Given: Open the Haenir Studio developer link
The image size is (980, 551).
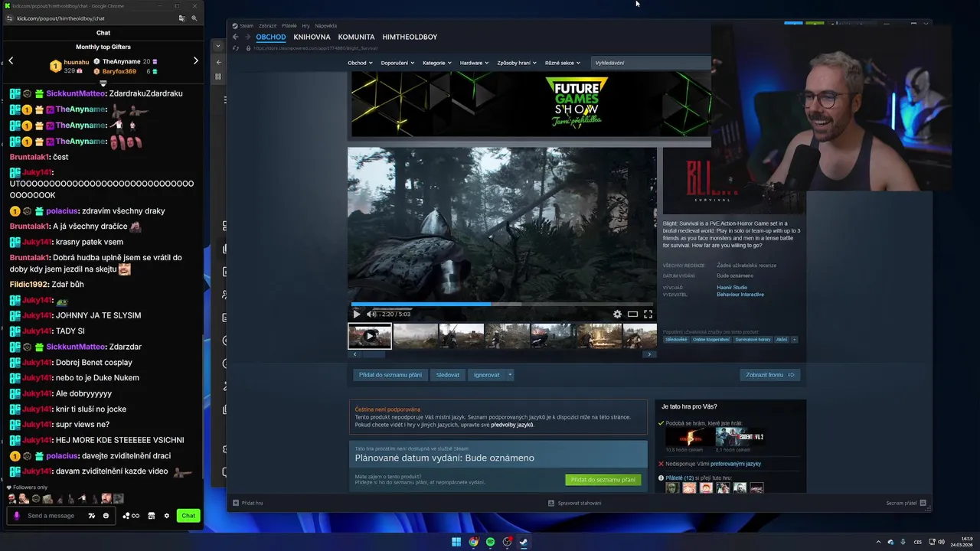Looking at the screenshot, I should tap(732, 288).
